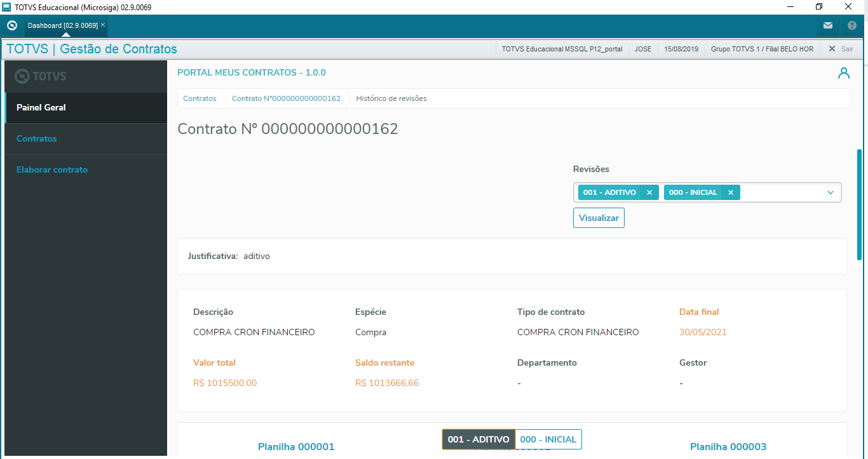Click the Justificativa aditivo text
This screenshot has height=459, width=868.
coord(257,256)
